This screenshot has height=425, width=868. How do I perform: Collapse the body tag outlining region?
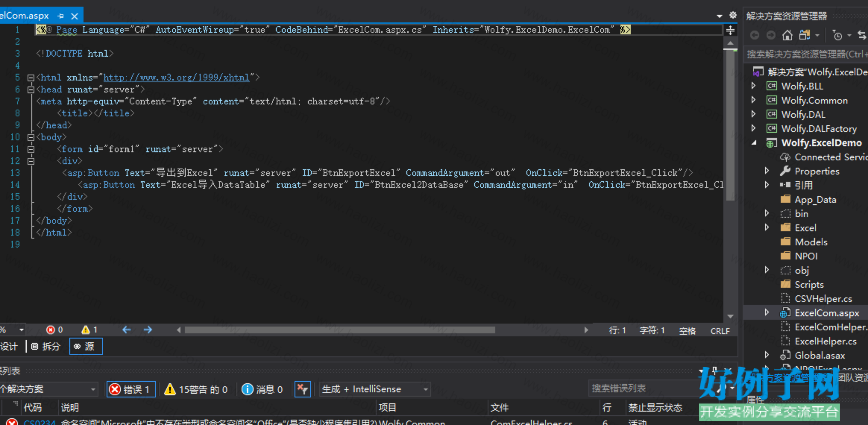coord(31,138)
